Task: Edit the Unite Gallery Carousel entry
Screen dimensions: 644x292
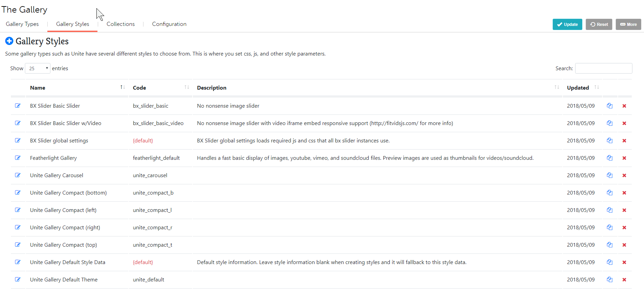Action: [x=18, y=175]
